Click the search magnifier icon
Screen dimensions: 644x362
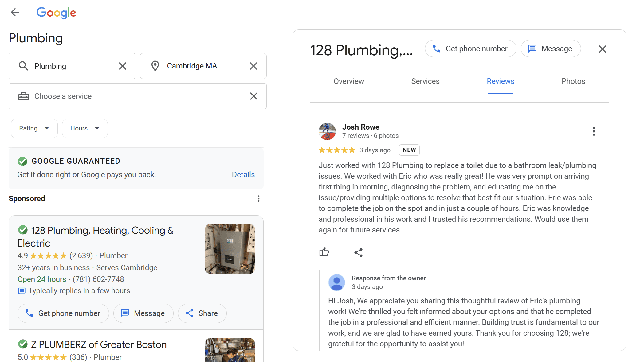point(23,66)
